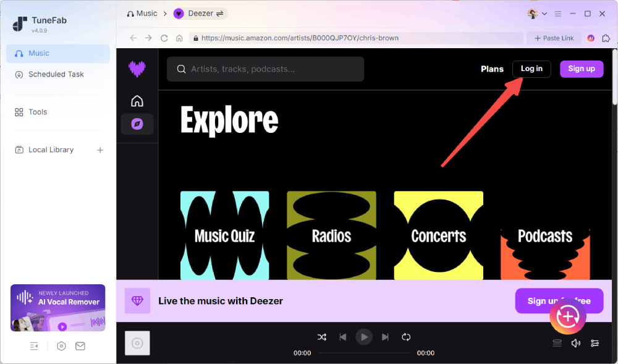This screenshot has width=618, height=364.
Task: Click the Log in button
Action: point(531,69)
